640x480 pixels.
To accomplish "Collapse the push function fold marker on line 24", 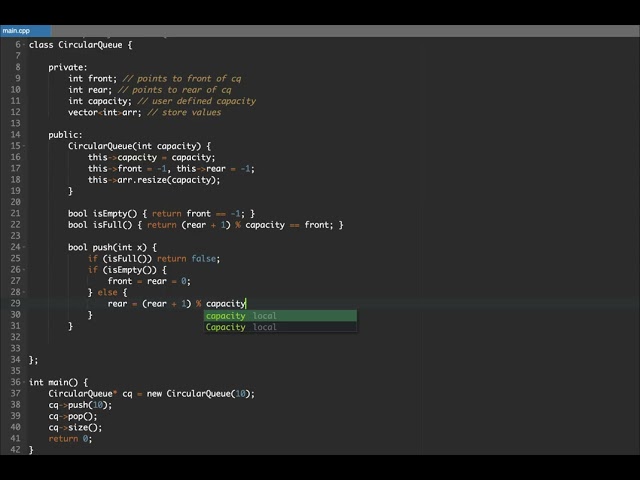I will [24, 247].
